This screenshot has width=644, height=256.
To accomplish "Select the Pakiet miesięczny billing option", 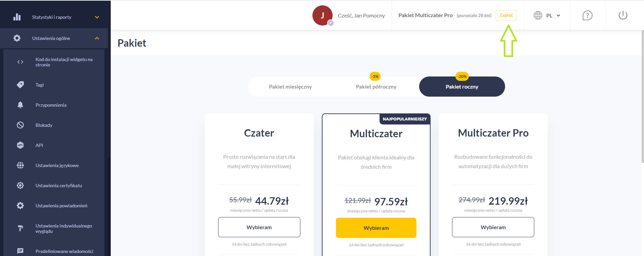I will (x=290, y=87).
